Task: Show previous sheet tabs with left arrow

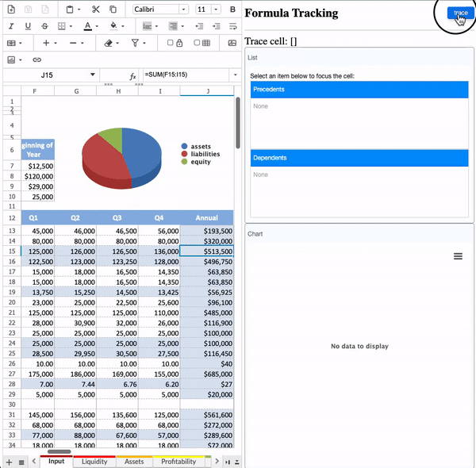Action: tap(34, 462)
